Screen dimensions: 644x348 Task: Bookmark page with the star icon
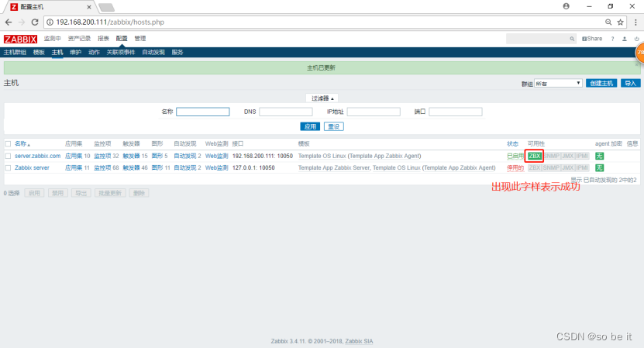pyautogui.click(x=621, y=22)
